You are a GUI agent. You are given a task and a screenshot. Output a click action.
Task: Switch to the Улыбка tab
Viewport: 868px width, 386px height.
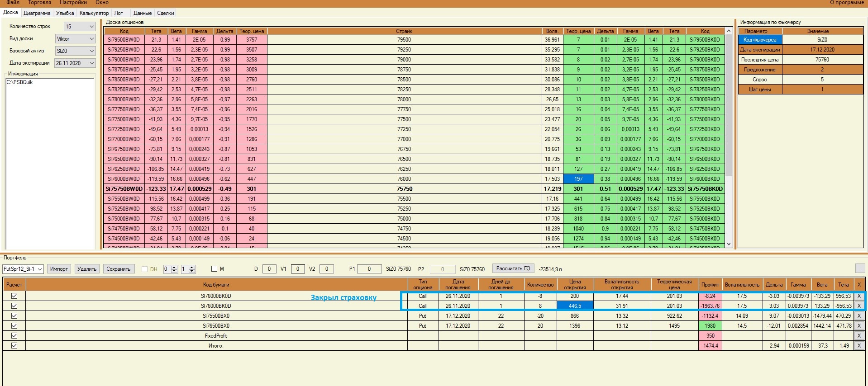click(x=65, y=13)
